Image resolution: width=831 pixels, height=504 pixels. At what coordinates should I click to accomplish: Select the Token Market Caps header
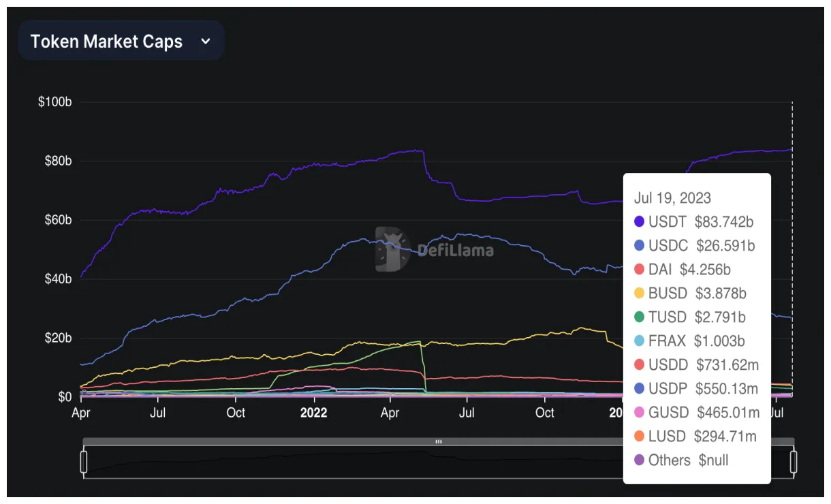(106, 41)
